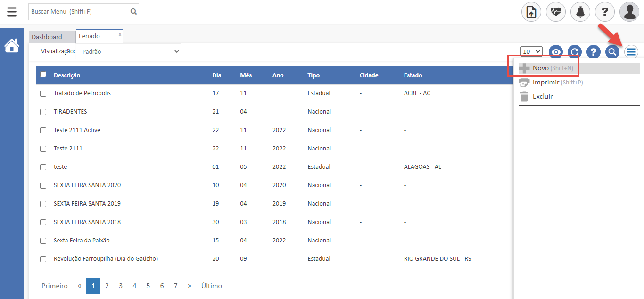Open the user profile avatar

[629, 12]
